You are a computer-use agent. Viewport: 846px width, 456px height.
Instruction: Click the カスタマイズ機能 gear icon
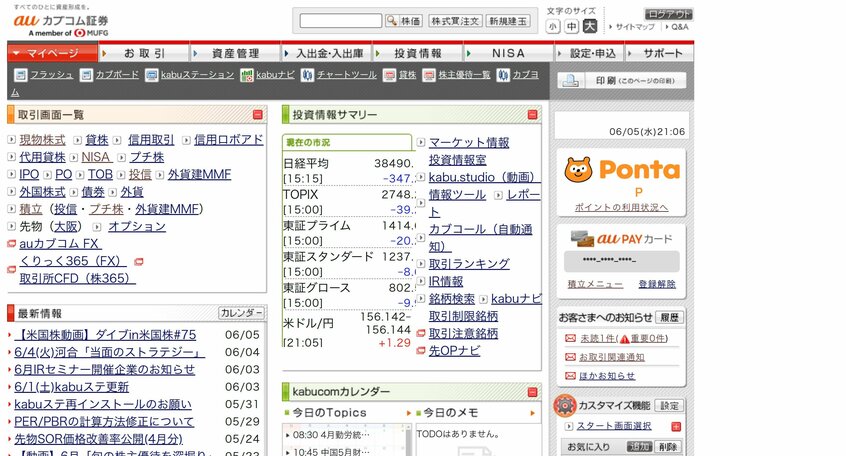(x=565, y=405)
